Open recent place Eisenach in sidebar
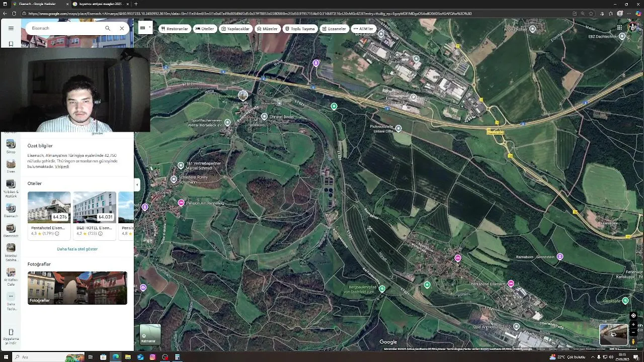 (x=11, y=211)
